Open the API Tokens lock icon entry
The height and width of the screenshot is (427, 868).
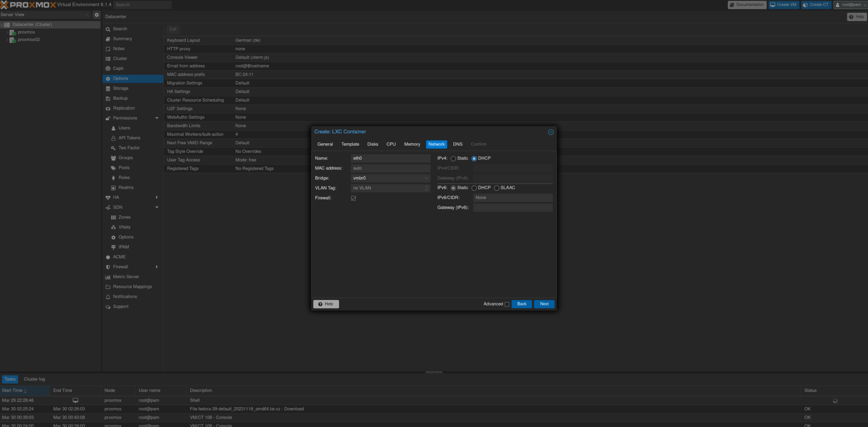113,138
